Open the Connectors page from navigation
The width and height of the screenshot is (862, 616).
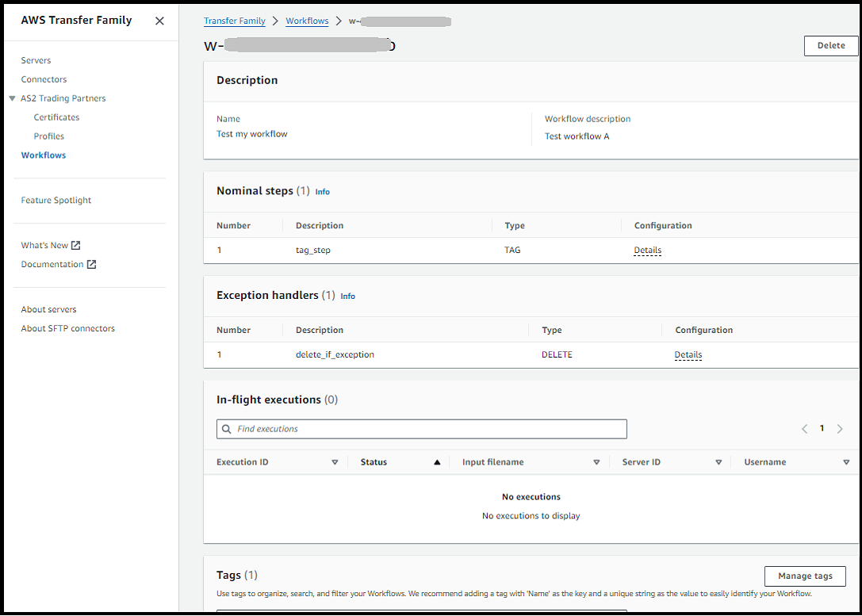(44, 78)
